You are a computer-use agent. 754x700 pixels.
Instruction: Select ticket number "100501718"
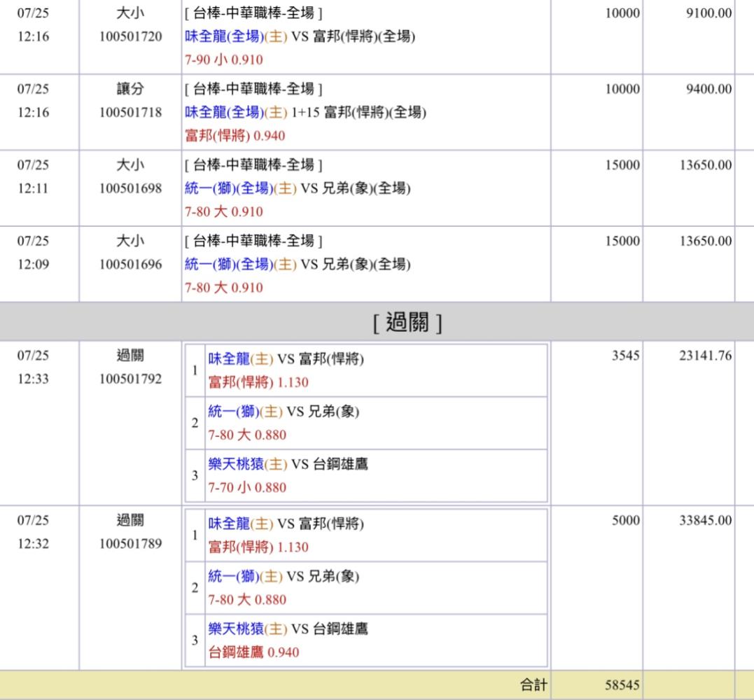130,113
